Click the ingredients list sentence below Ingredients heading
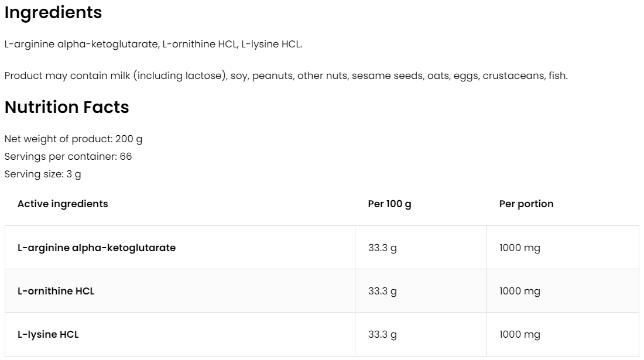The image size is (644, 360). point(153,44)
